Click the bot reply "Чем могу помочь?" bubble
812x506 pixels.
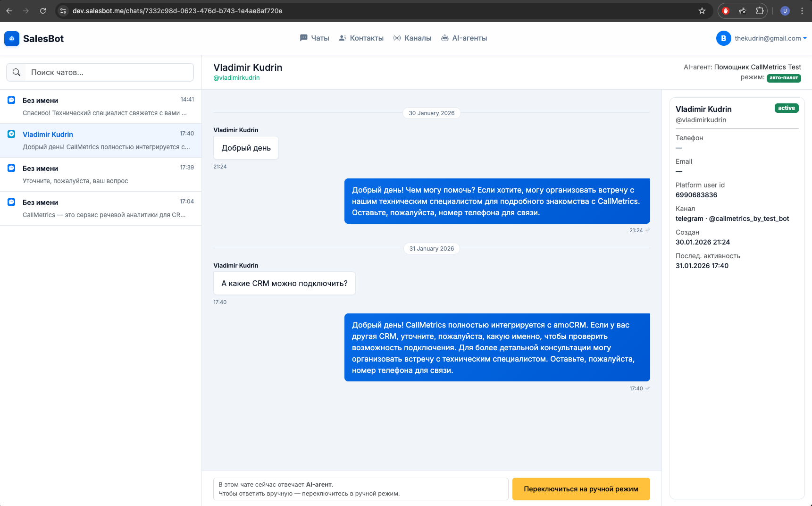(x=497, y=201)
